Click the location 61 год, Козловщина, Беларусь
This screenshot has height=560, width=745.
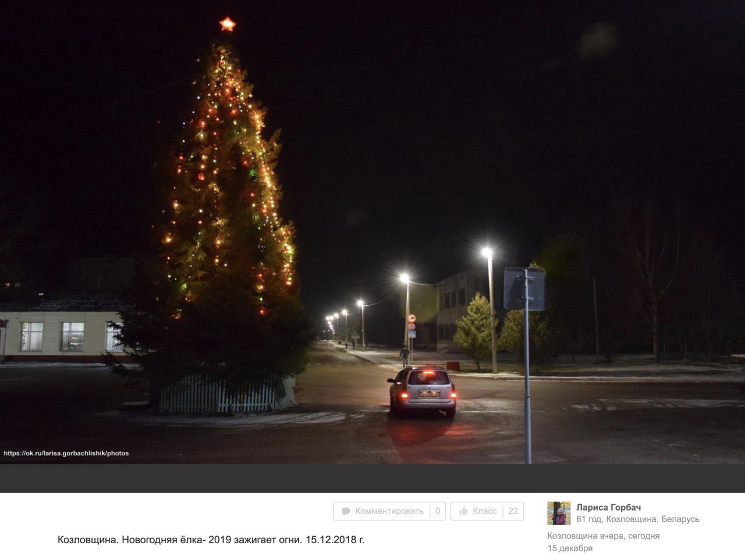[x=638, y=519]
